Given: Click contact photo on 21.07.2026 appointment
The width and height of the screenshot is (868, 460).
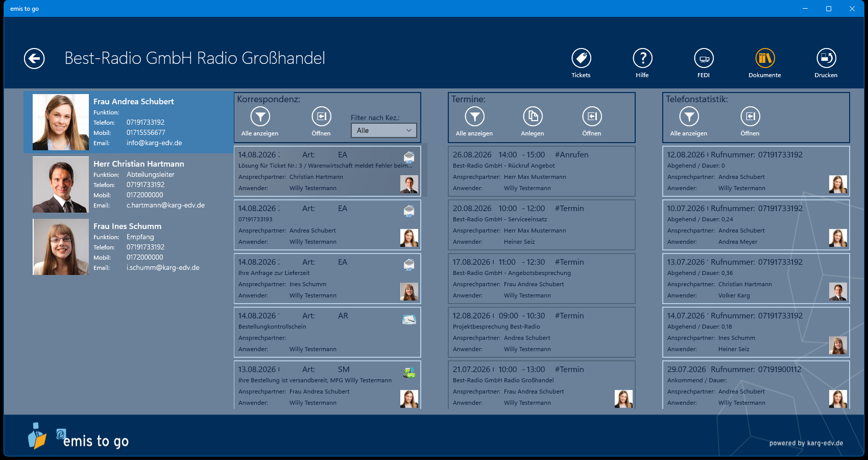Looking at the screenshot, I should pos(623,399).
